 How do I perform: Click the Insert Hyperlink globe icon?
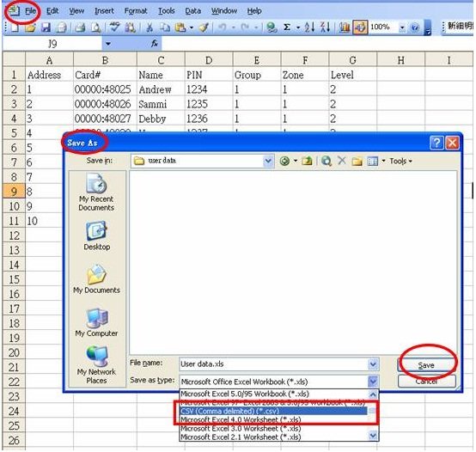272,27
